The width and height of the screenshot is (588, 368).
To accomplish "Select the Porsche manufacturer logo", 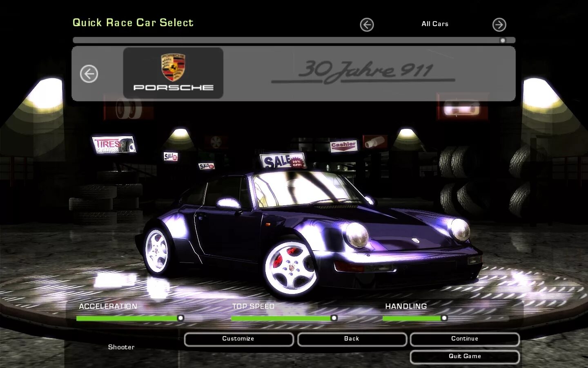I will [173, 73].
